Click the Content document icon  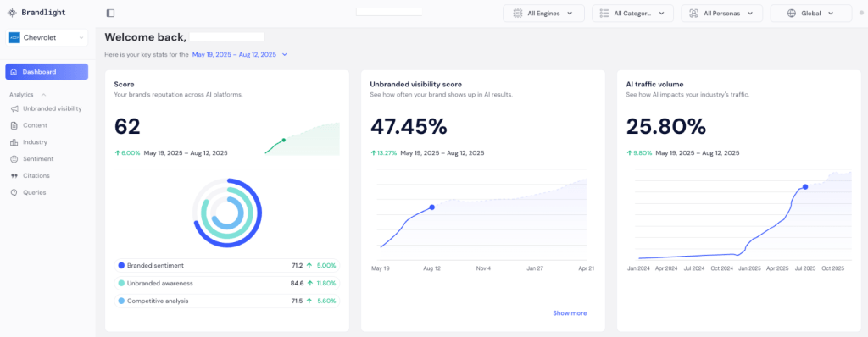[14, 125]
